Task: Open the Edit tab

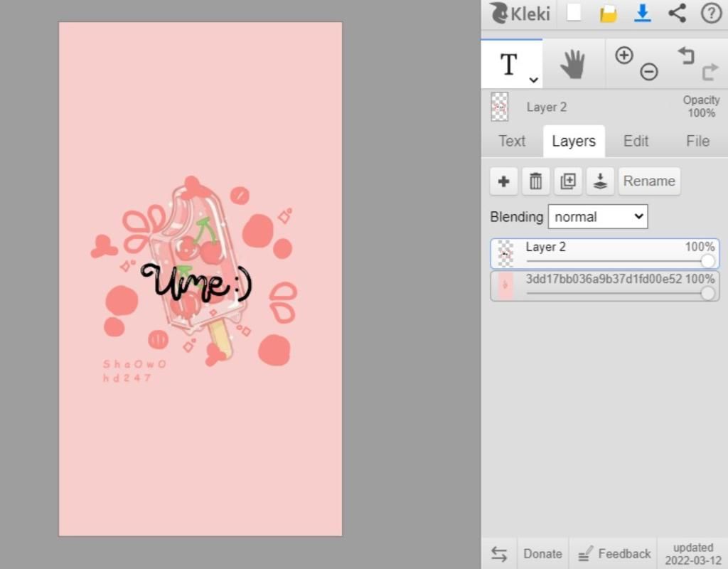Action: [x=636, y=141]
